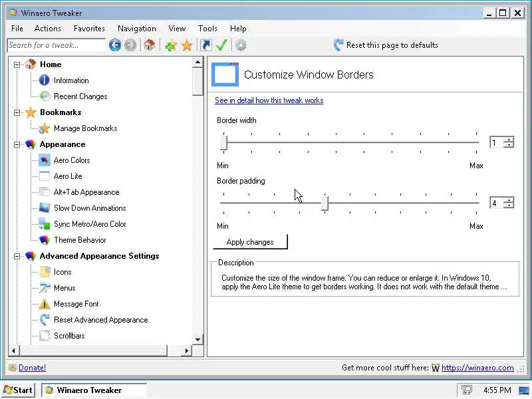Click the Customize Window Borders page icon

click(x=225, y=74)
